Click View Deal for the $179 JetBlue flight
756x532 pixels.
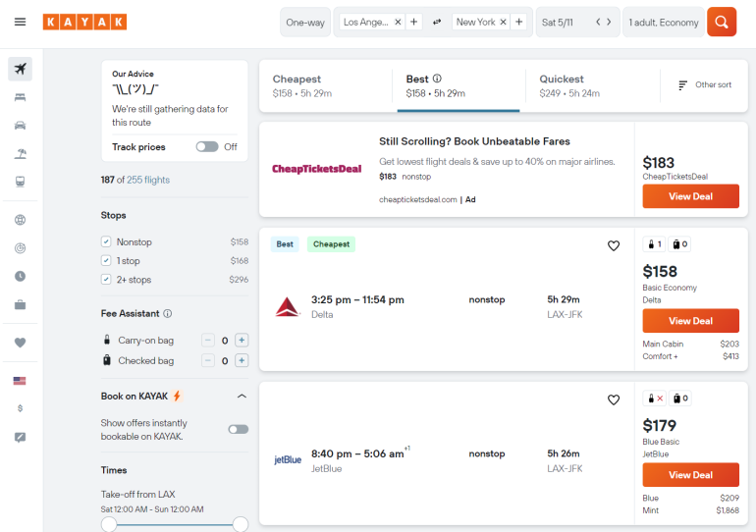690,475
